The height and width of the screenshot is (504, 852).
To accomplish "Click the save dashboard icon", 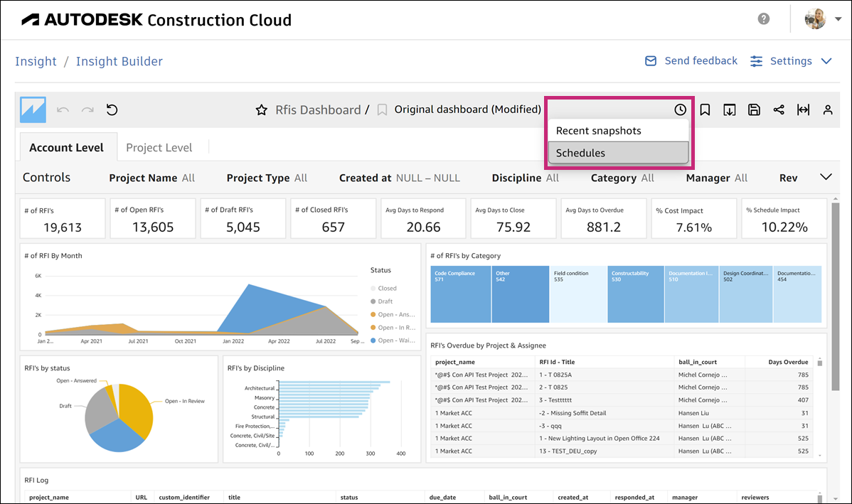I will tap(755, 109).
